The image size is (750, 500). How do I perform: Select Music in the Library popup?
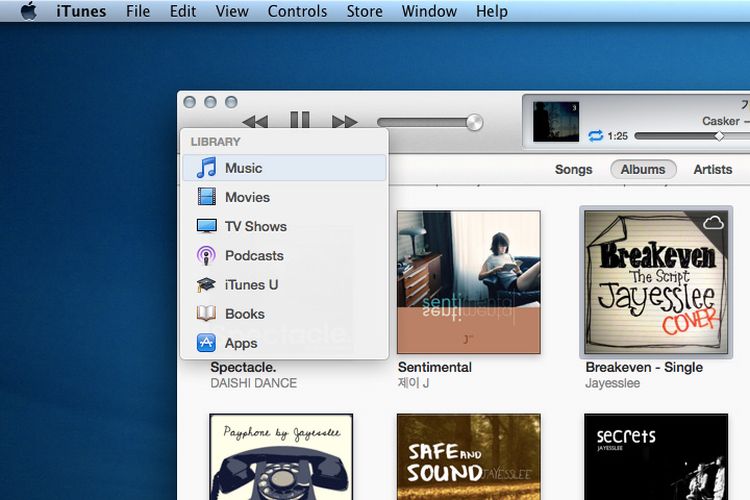(284, 168)
